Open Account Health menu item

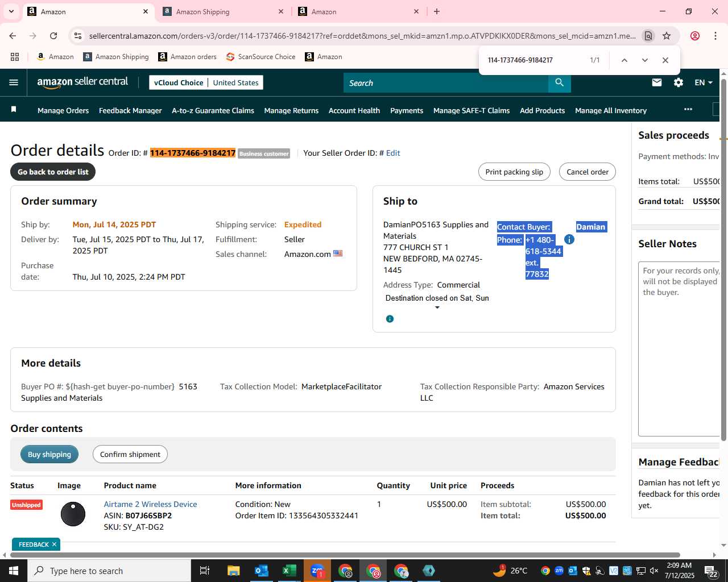[354, 110]
